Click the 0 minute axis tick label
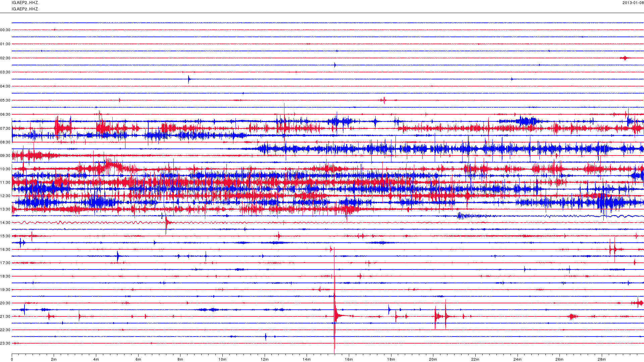The image size is (644, 362). (12, 359)
